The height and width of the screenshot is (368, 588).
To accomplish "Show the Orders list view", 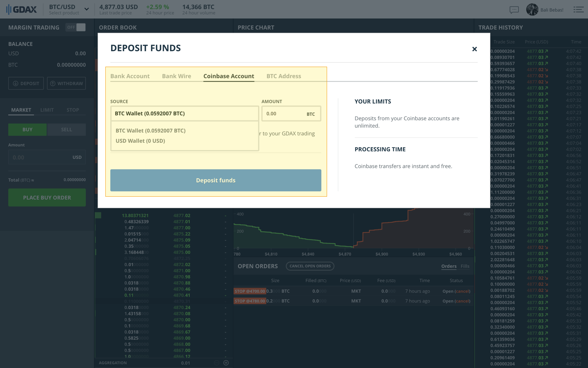I will pyautogui.click(x=449, y=266).
